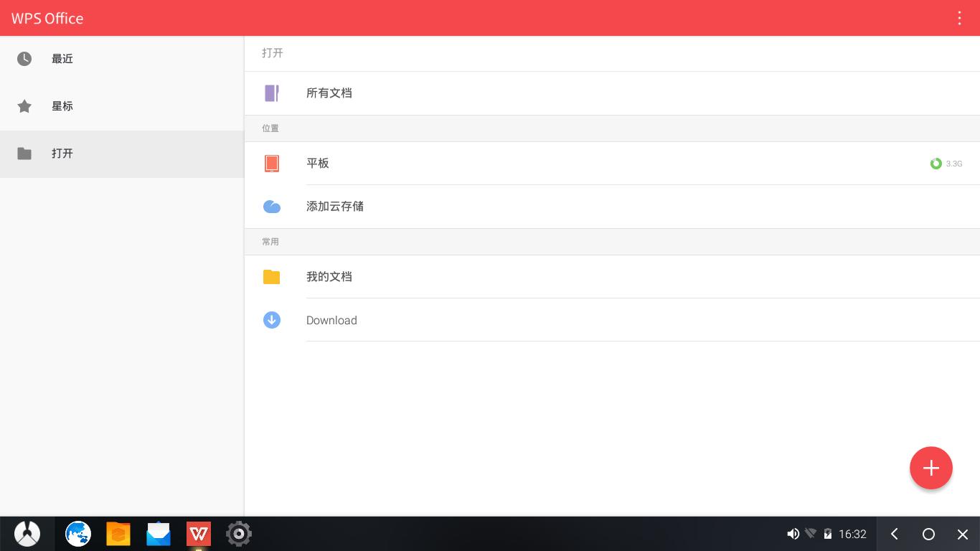Click the home circle navigation button
The image size is (980, 551).
point(928,534)
